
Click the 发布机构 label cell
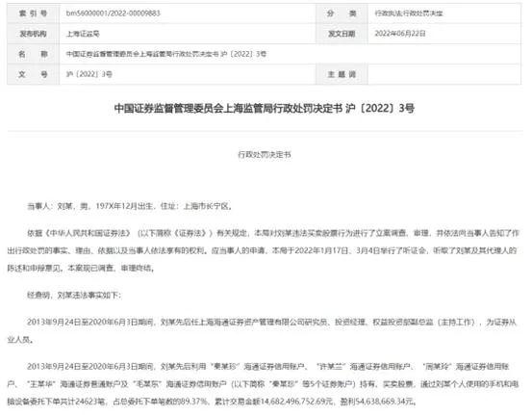coord(34,34)
